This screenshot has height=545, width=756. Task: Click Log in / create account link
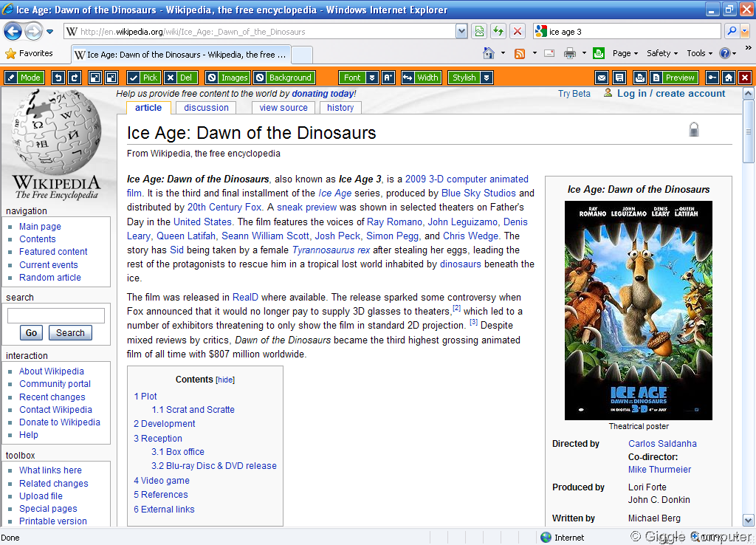pos(670,94)
